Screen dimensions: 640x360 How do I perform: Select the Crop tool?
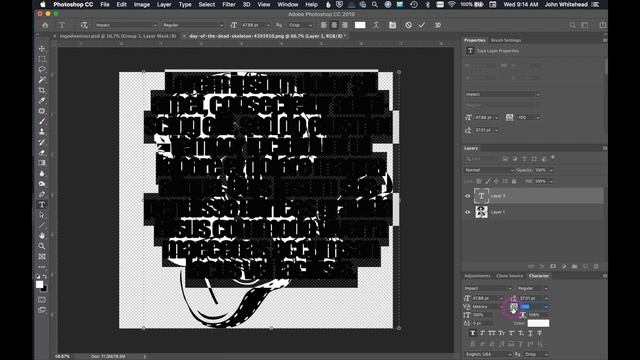tap(42, 90)
